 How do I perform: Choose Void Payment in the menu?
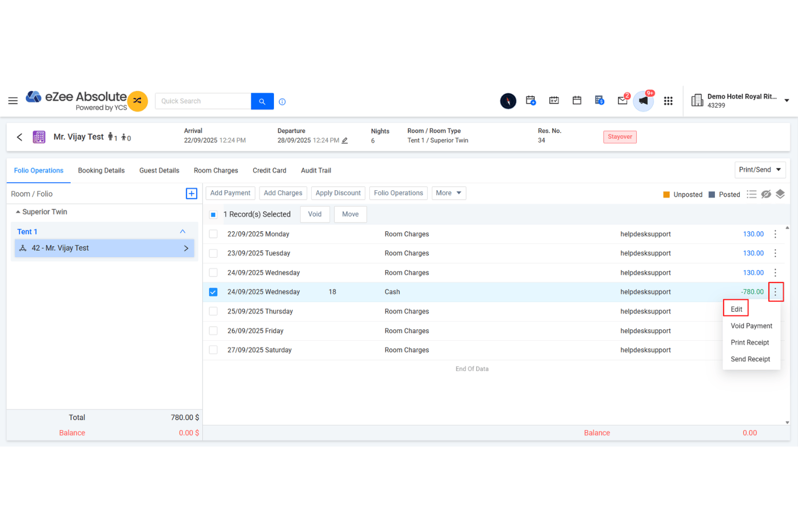(751, 326)
